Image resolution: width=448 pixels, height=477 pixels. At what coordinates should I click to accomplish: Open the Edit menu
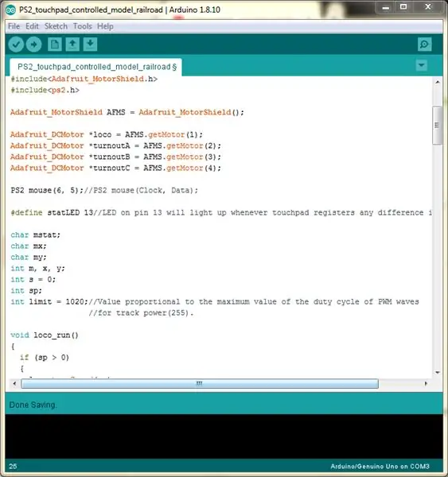(x=32, y=26)
